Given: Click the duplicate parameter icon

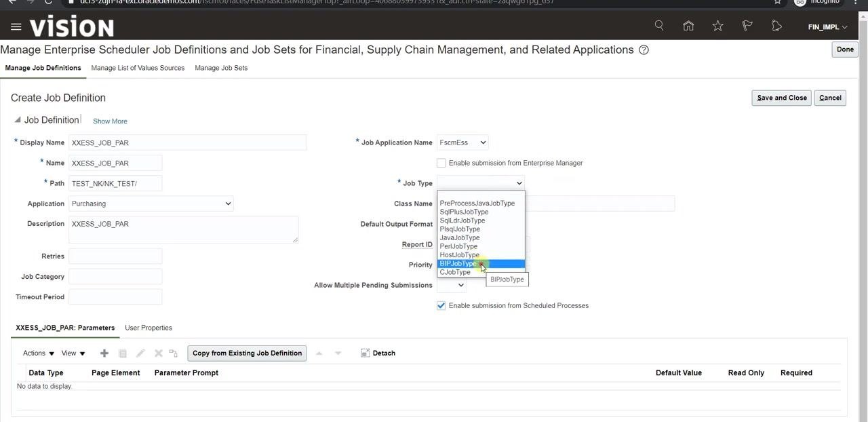Looking at the screenshot, I should [x=123, y=353].
